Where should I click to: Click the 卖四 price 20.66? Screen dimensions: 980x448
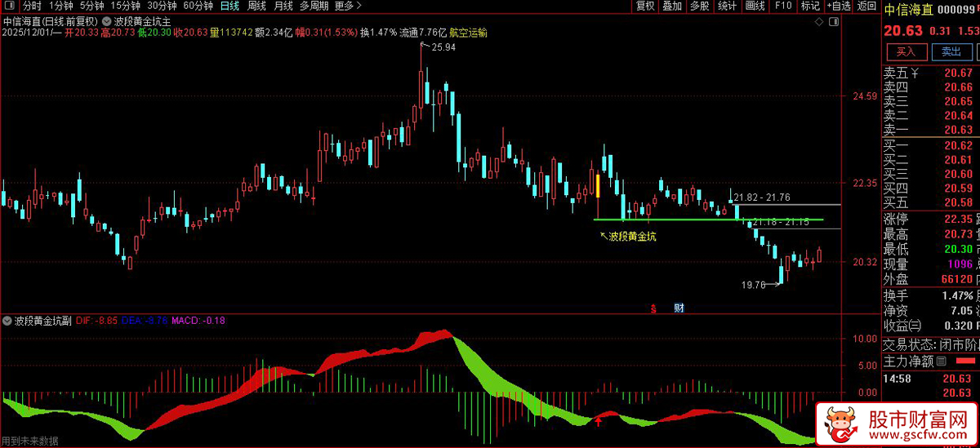pyautogui.click(x=958, y=87)
